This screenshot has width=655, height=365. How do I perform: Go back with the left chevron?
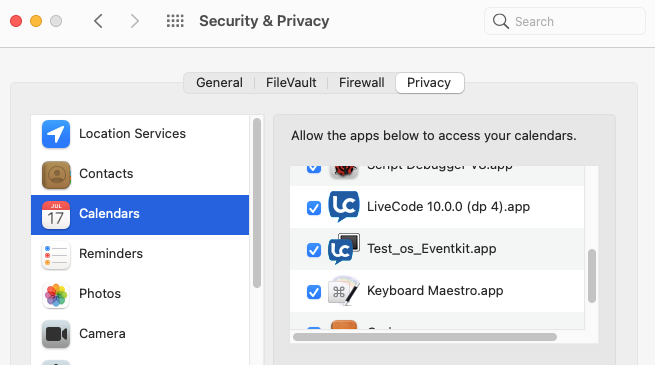click(98, 21)
